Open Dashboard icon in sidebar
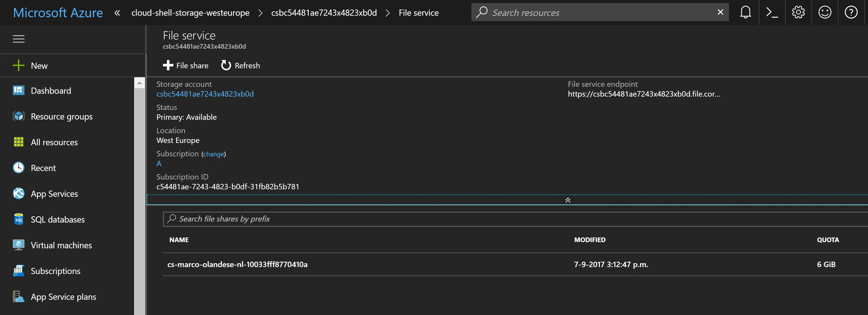Image resolution: width=868 pixels, height=315 pixels. point(19,91)
